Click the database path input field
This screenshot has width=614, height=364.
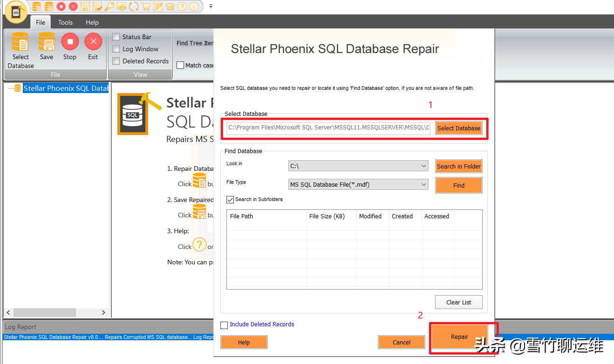(x=328, y=128)
